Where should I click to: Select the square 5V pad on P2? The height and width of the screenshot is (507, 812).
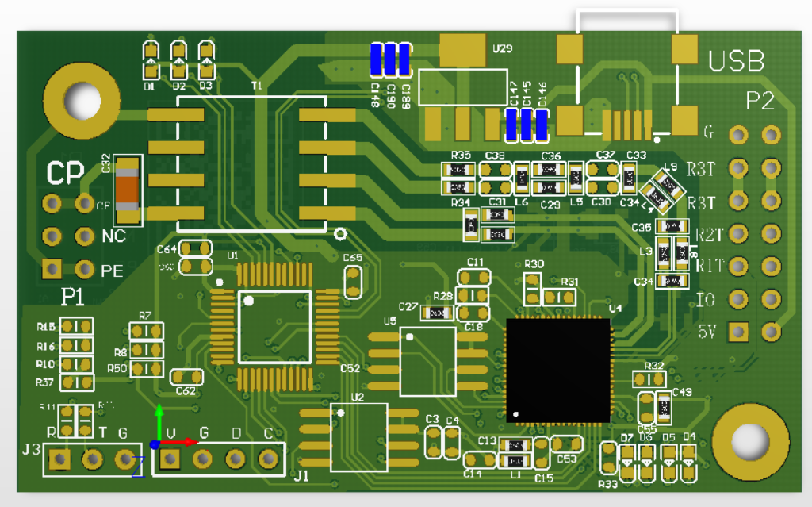[738, 332]
